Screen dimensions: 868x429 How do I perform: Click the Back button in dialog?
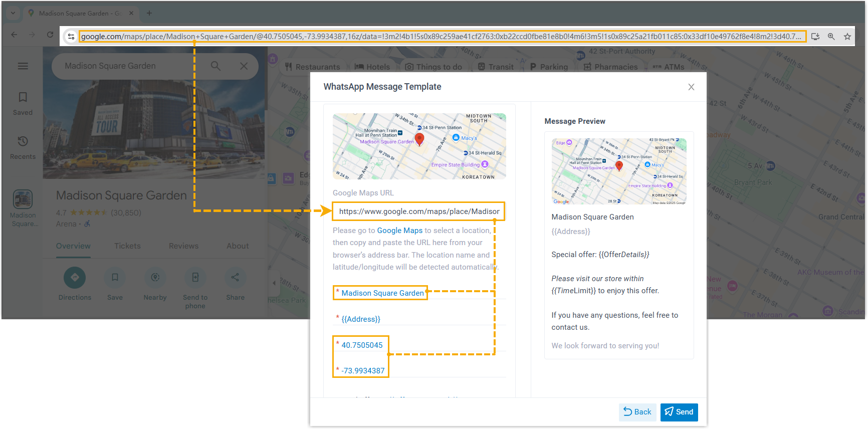coord(637,412)
